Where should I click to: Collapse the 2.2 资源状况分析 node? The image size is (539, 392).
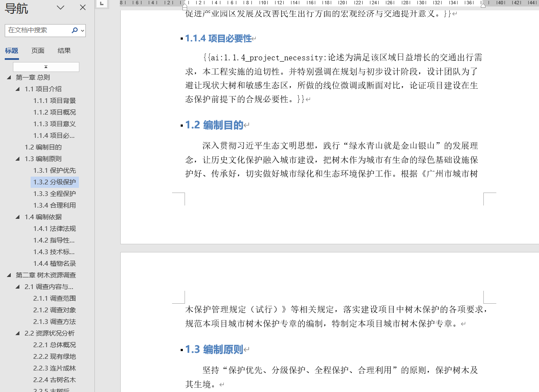[18, 333]
